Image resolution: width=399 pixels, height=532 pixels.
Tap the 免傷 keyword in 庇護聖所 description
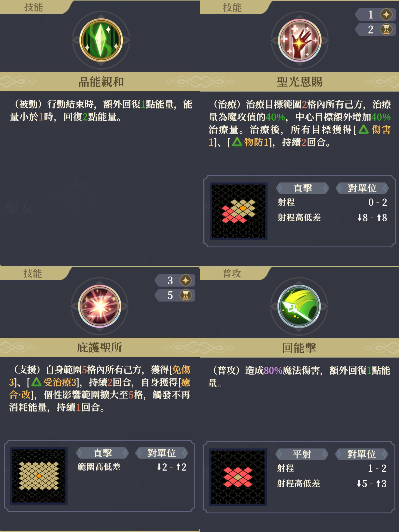click(x=181, y=370)
